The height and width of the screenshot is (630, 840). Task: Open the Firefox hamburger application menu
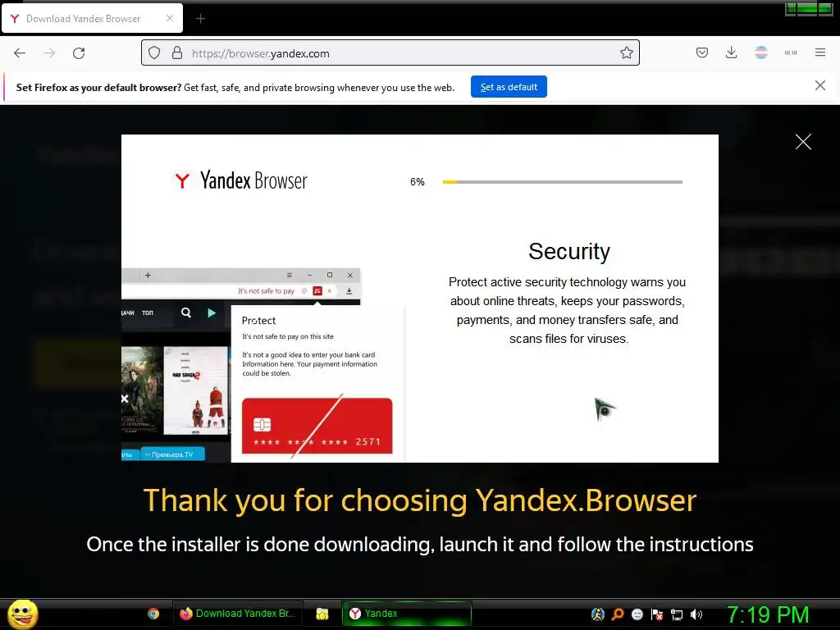point(819,52)
